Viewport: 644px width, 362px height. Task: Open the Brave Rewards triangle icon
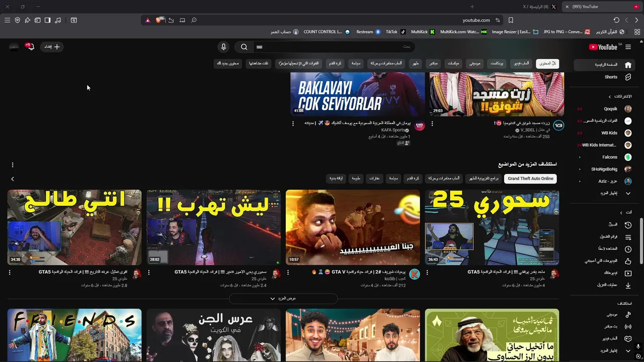[x=147, y=20]
